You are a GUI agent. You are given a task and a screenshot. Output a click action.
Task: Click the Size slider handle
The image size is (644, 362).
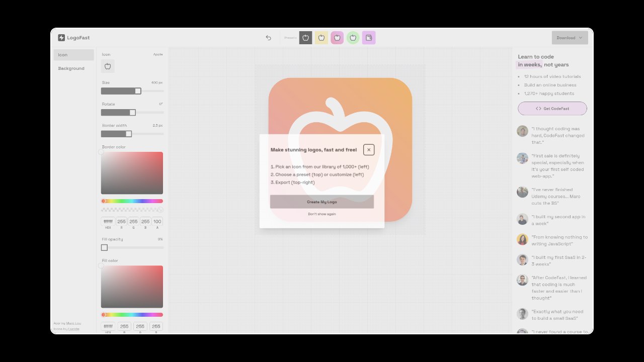138,91
